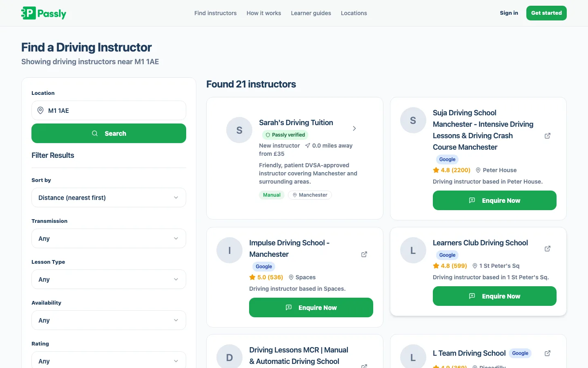The image size is (588, 368).
Task: Click the 0.0 miles away distance indicator
Action: point(329,146)
